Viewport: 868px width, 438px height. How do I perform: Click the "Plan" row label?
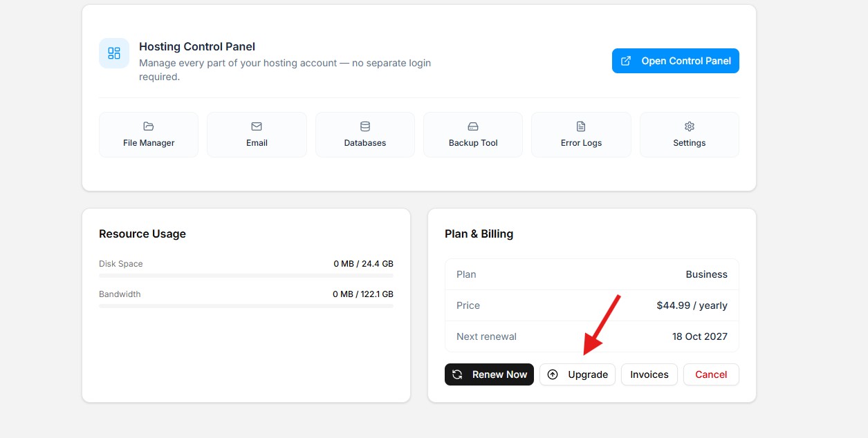click(466, 274)
